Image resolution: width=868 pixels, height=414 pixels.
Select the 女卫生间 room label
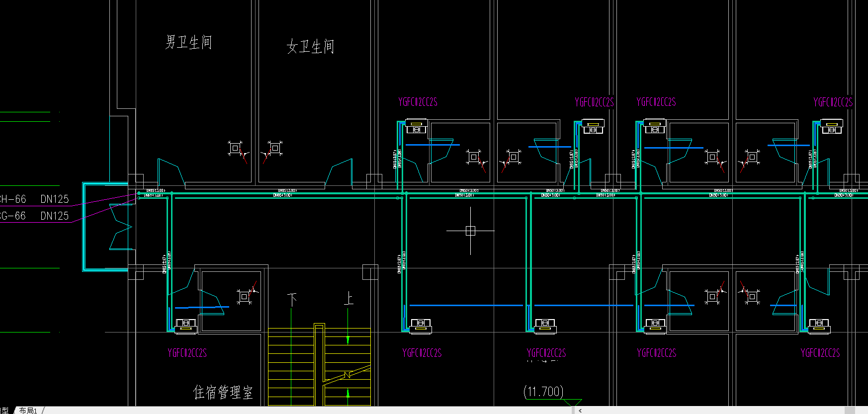[x=310, y=47]
